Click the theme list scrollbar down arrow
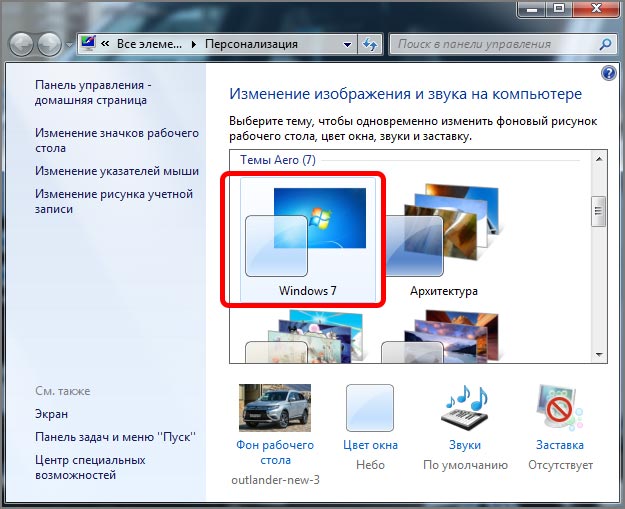The image size is (625, 509). point(599,354)
